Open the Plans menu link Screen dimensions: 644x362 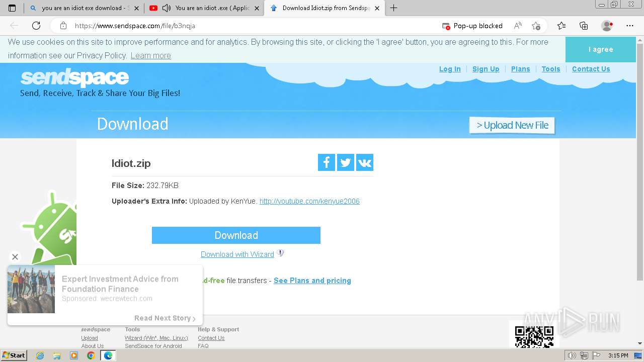click(x=520, y=69)
